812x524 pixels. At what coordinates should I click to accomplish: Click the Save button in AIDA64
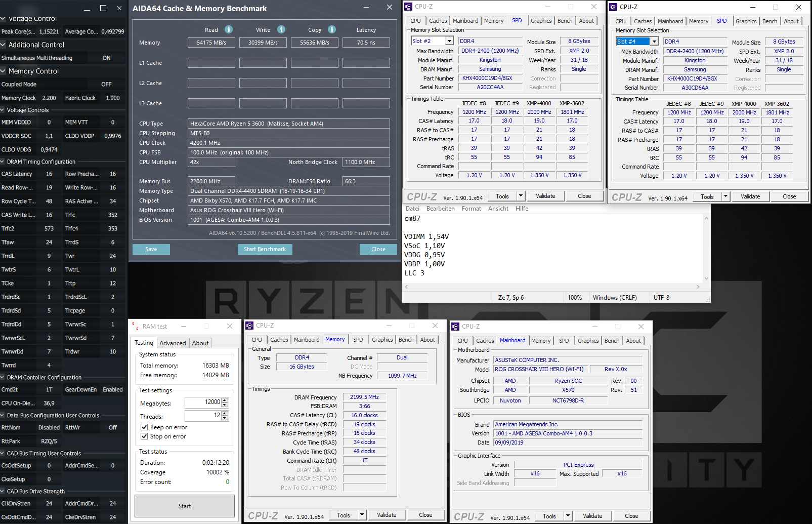pos(151,249)
